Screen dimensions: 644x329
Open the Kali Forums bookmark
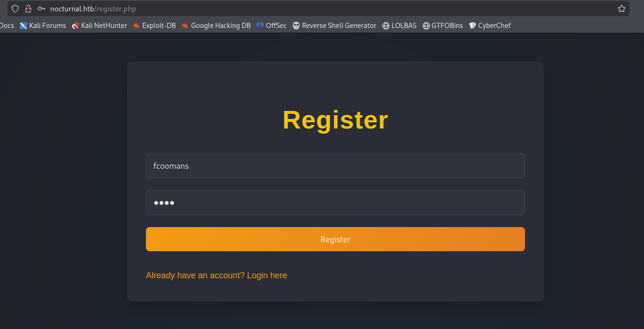(x=43, y=26)
